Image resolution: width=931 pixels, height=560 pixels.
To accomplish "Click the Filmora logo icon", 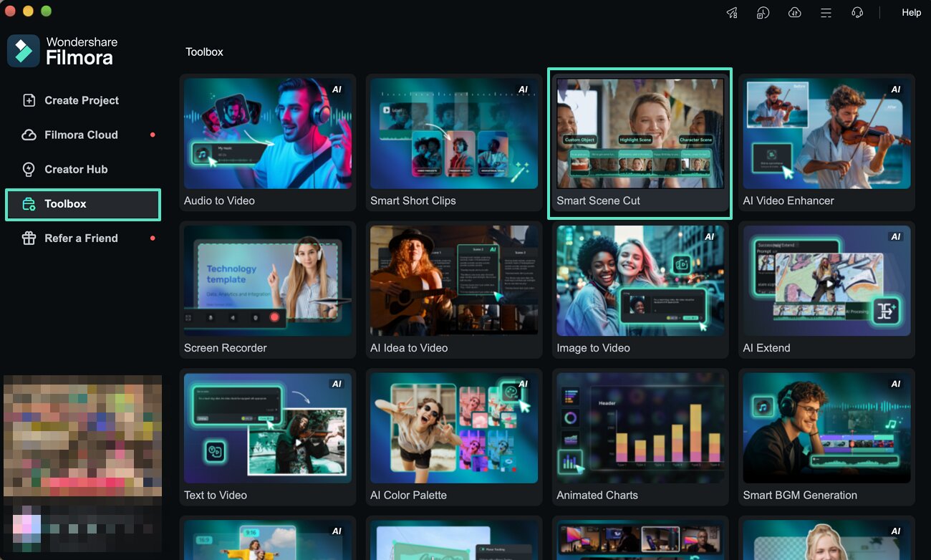I will coord(24,51).
